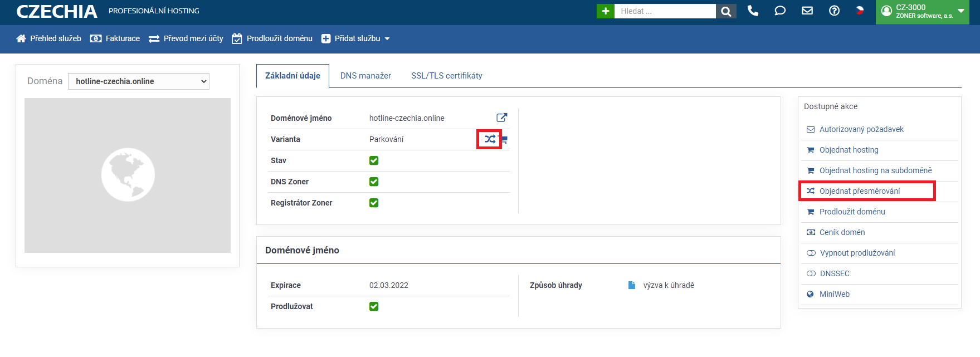Switch language via Czech flag icon
The width and height of the screenshot is (980, 357).
860,10
